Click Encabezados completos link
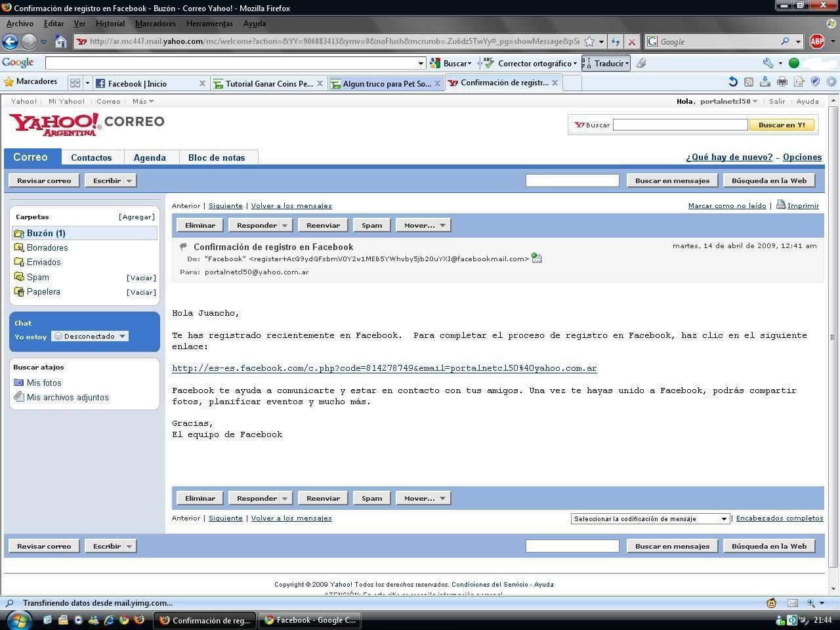 coord(780,518)
